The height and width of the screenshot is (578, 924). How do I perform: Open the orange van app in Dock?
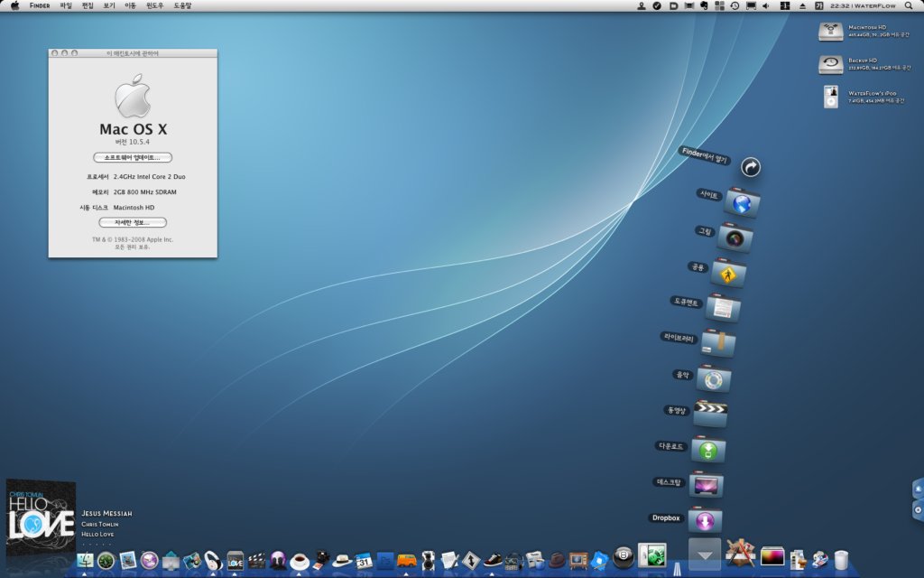(x=407, y=560)
